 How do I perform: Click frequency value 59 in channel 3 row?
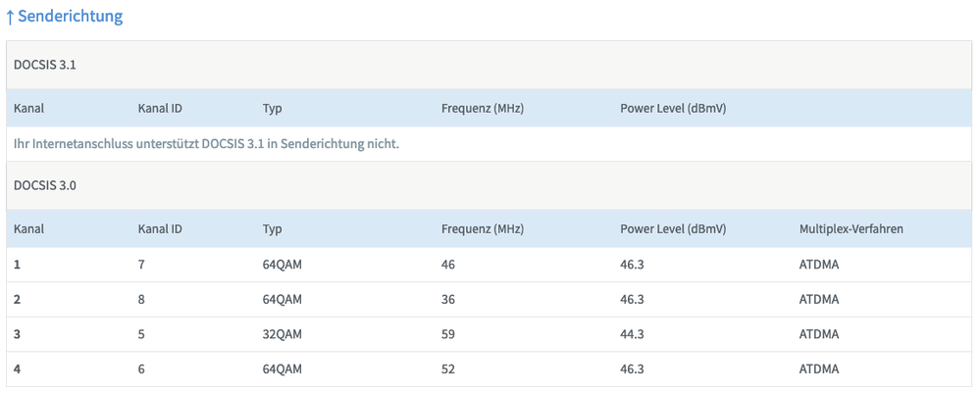448,334
